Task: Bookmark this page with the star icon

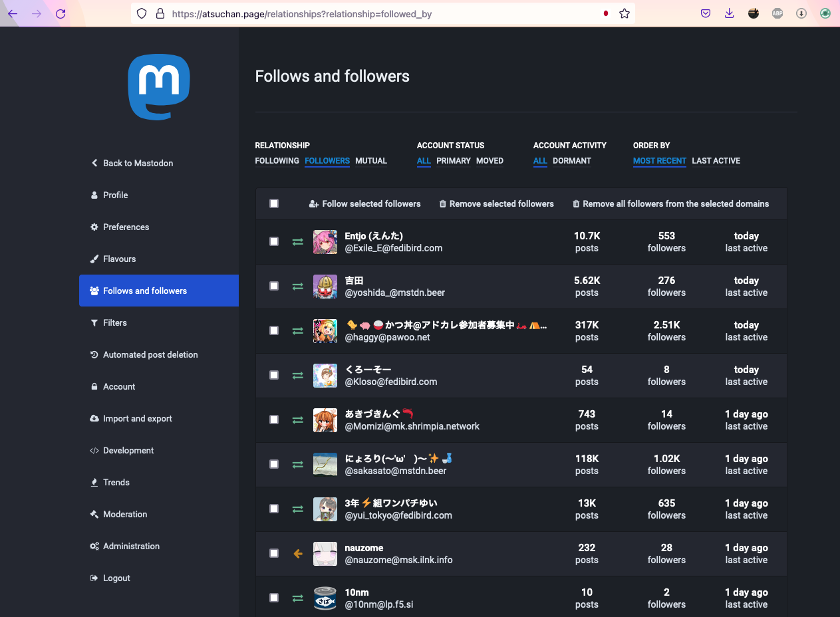Action: click(x=624, y=13)
